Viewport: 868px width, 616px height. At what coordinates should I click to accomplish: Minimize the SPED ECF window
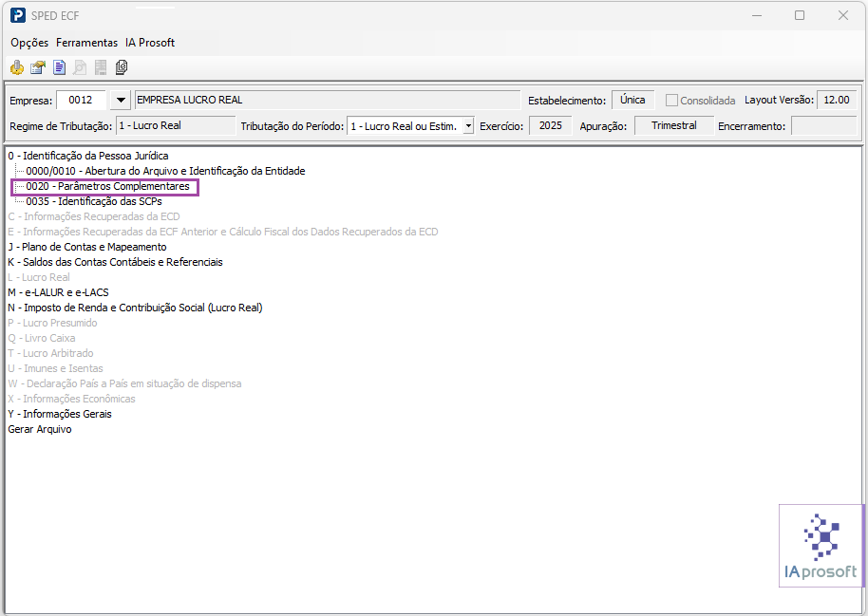point(757,15)
